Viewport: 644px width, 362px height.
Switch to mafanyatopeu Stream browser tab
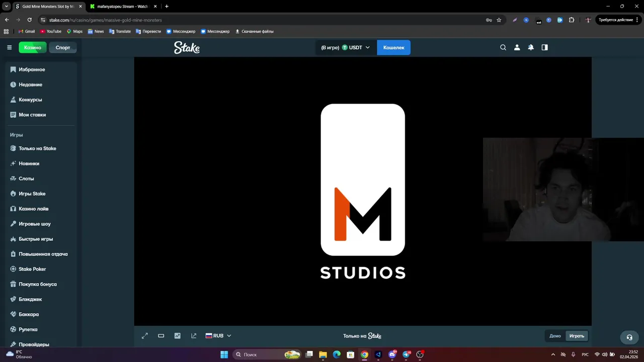click(x=122, y=7)
